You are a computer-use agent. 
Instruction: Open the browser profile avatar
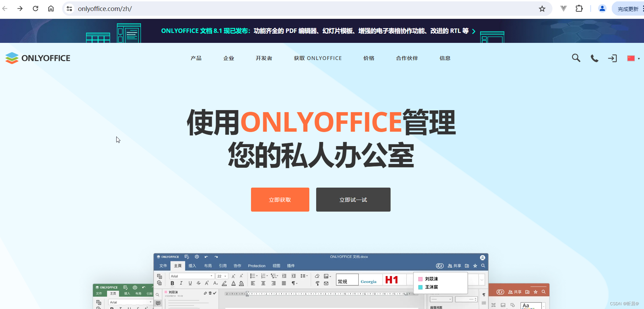click(602, 9)
